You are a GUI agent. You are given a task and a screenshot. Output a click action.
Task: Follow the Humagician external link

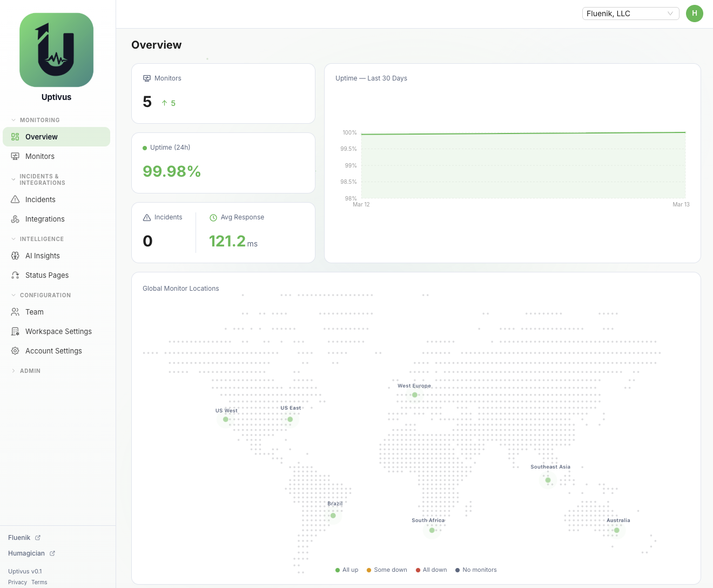click(x=26, y=553)
